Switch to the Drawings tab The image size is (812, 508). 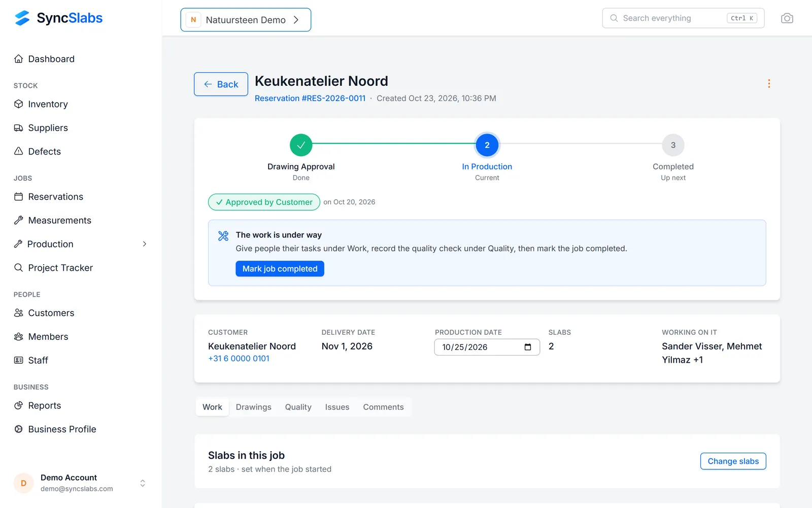[x=253, y=407]
